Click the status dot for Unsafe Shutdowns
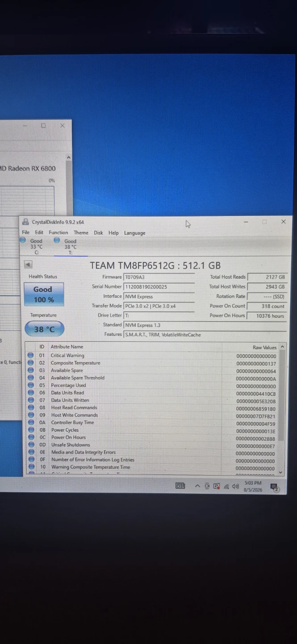This screenshot has width=297, height=644. point(31,445)
